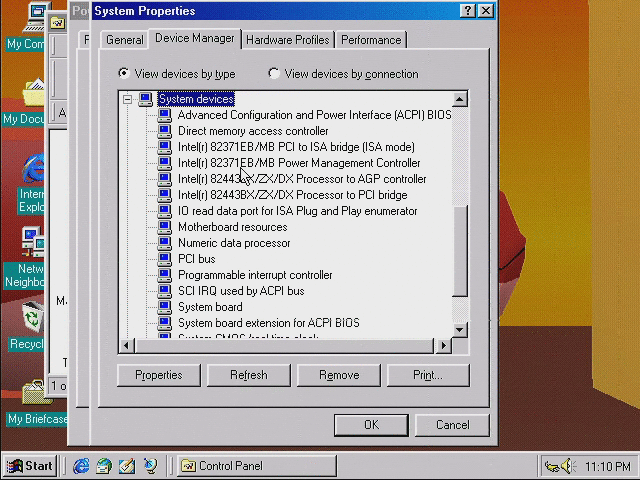This screenshot has height=480, width=640.
Task: Open Properties for selected device
Action: tap(159, 375)
